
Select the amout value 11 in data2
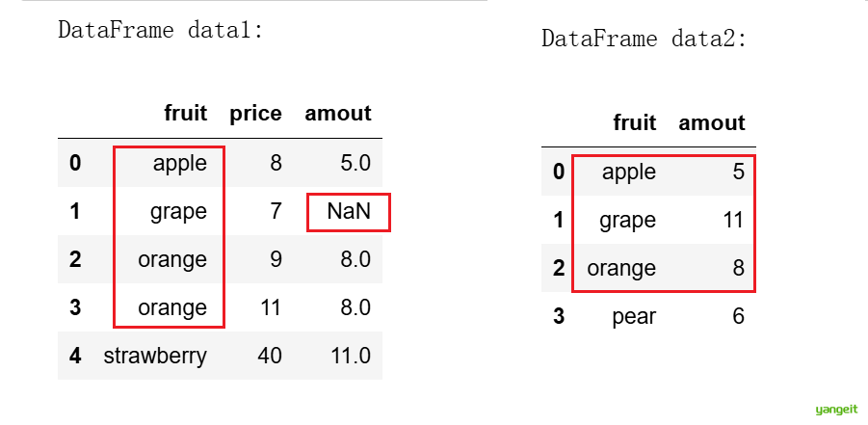[x=733, y=220]
